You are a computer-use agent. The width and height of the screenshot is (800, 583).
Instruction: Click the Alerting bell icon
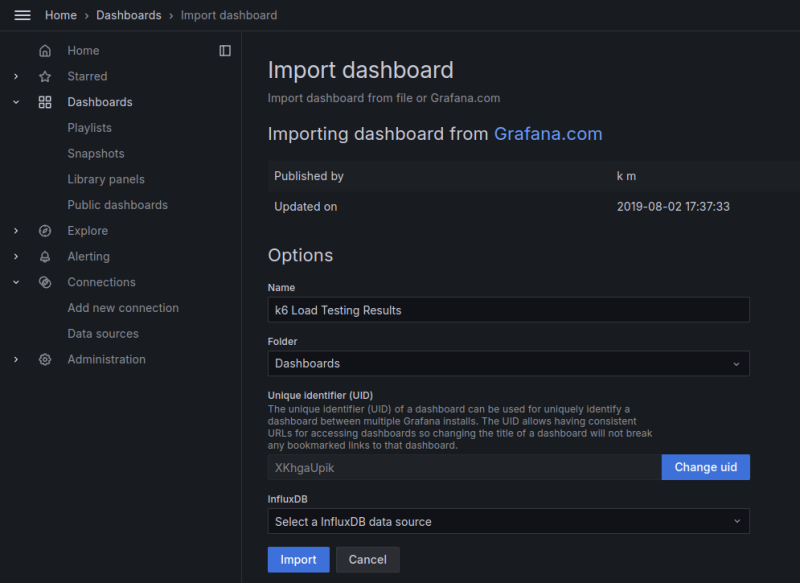point(45,257)
